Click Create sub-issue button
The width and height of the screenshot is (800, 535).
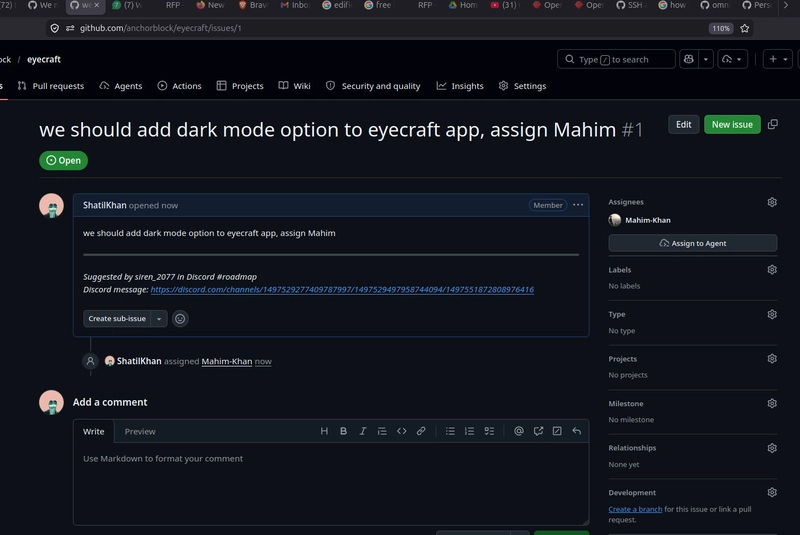(117, 319)
